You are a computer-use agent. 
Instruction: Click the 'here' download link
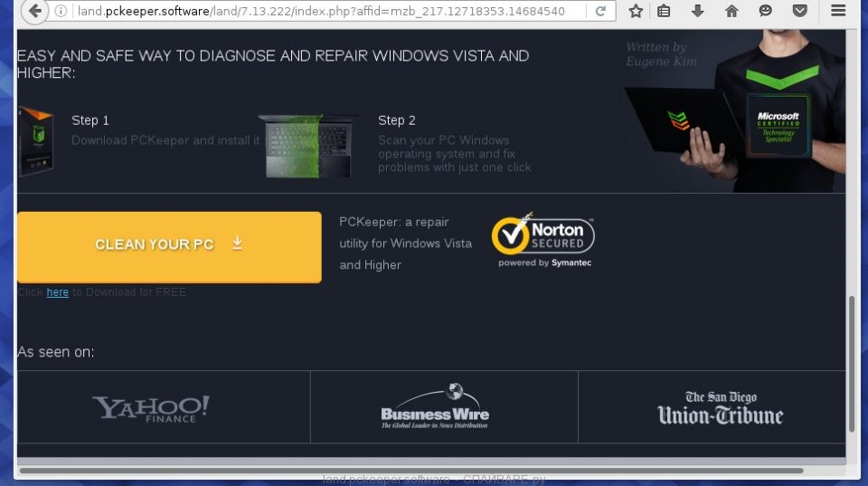pos(57,292)
